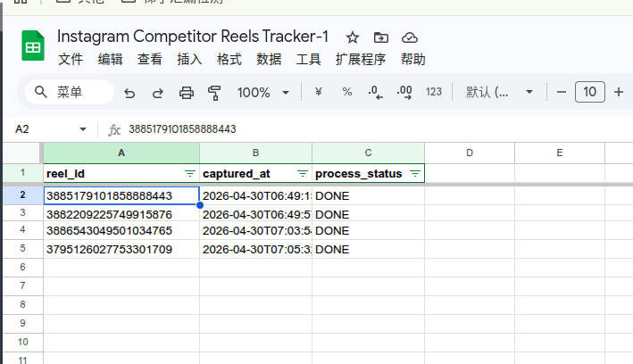Open the font family 默认 dropdown
Screen dimensions: 633x364
click(x=499, y=92)
